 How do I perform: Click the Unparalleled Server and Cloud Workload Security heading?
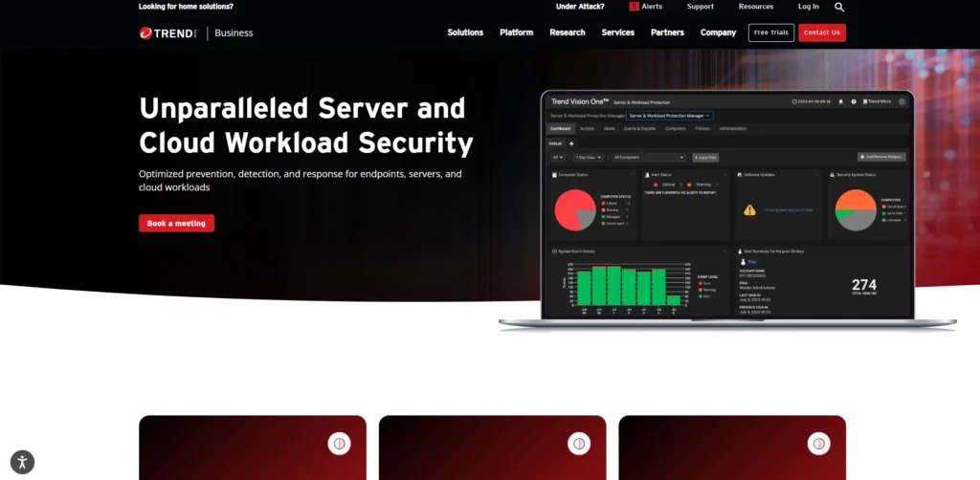click(306, 125)
